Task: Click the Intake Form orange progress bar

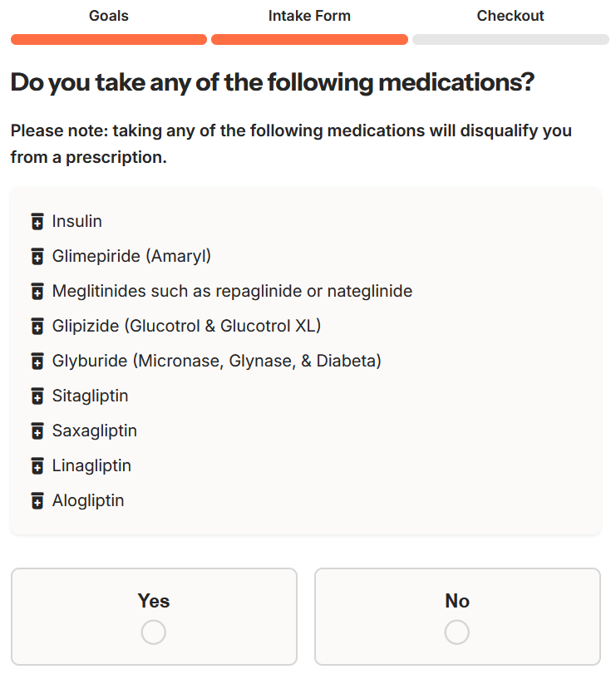Action: tap(309, 39)
